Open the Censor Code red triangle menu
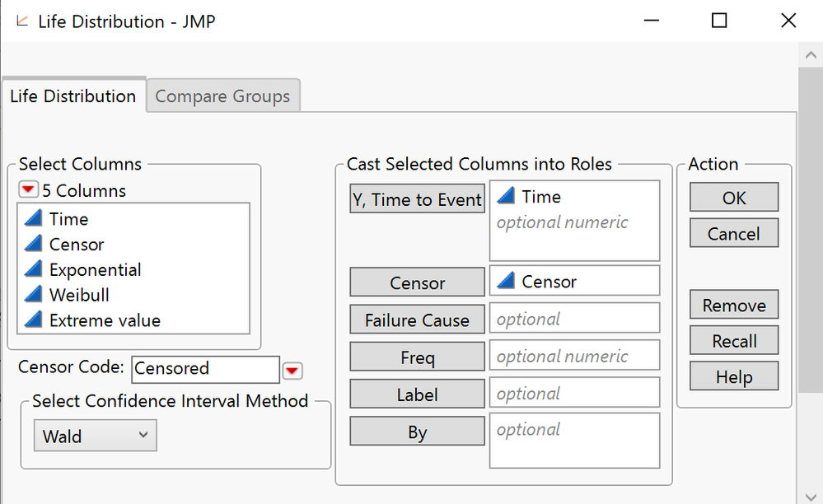Screen dimensions: 823x504 point(292,369)
